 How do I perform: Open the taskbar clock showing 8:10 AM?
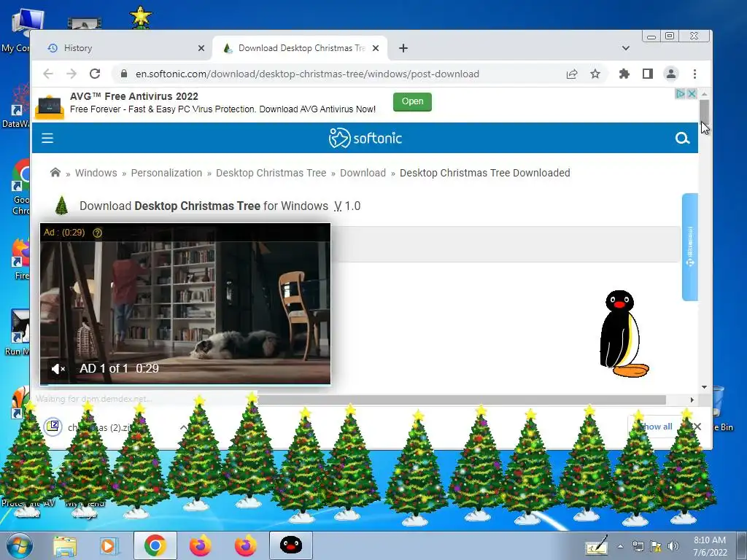(710, 546)
